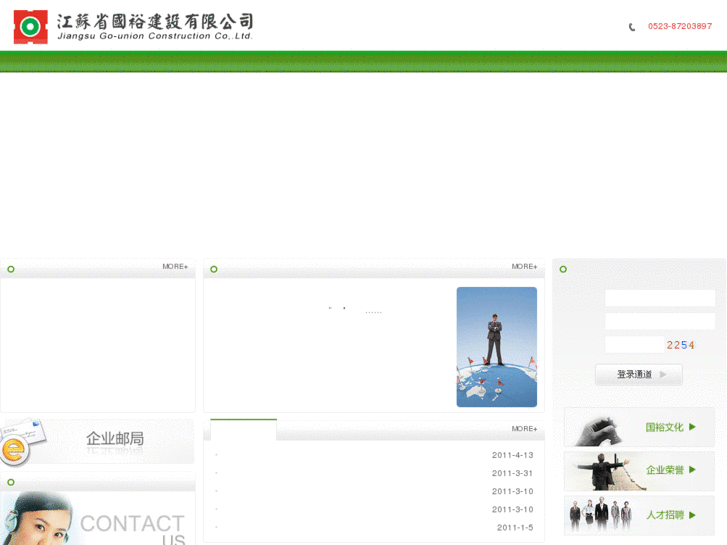Click the green arrow beside 企业荣誉
This screenshot has height=545, width=727.
coord(692,469)
